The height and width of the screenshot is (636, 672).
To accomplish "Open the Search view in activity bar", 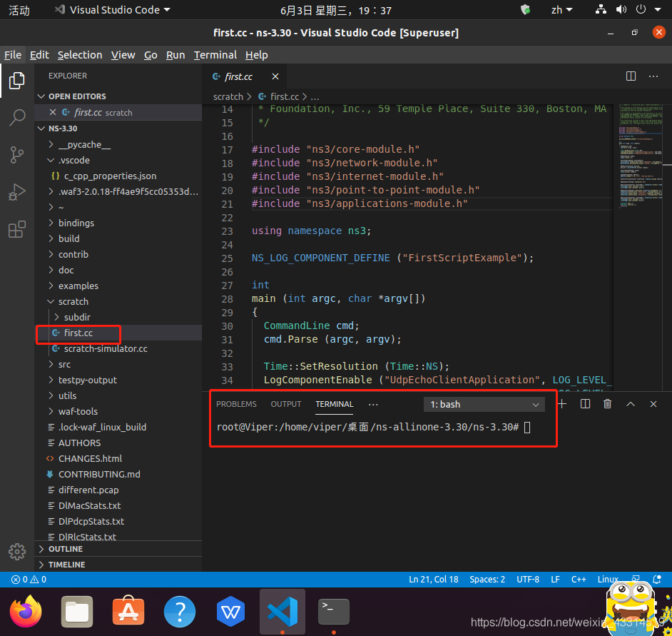I will [x=17, y=117].
